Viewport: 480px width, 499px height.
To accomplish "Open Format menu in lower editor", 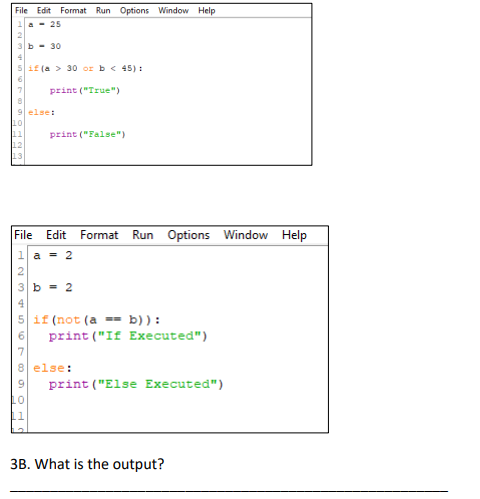I will pyautogui.click(x=99, y=235).
